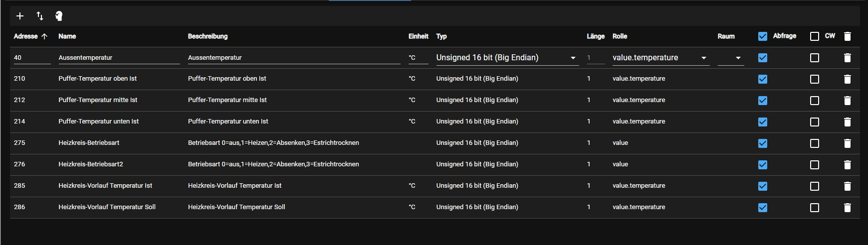Viewport: 868px width, 245px height.
Task: Uncheck Abfrage checkbox in column header
Action: coord(763,36)
